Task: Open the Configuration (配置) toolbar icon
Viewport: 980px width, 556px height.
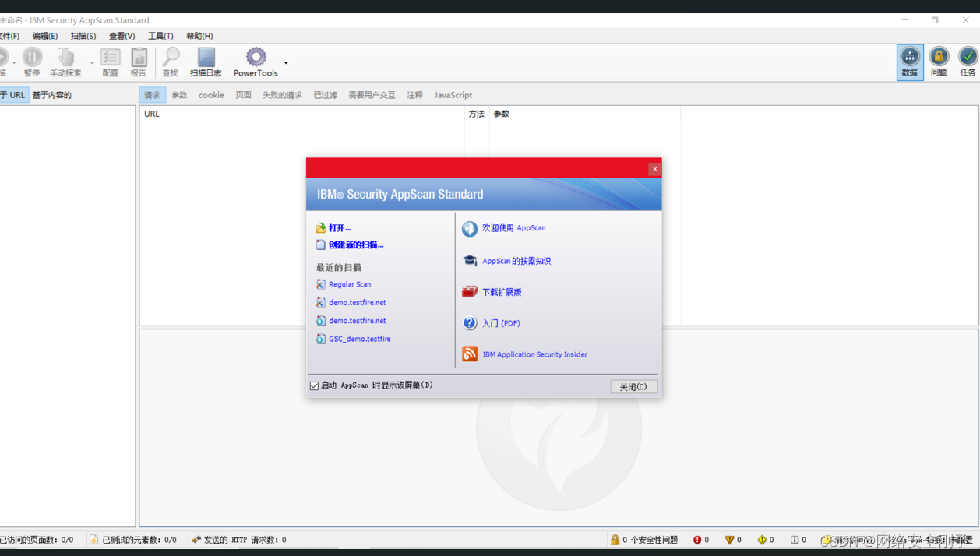Action: 111,57
